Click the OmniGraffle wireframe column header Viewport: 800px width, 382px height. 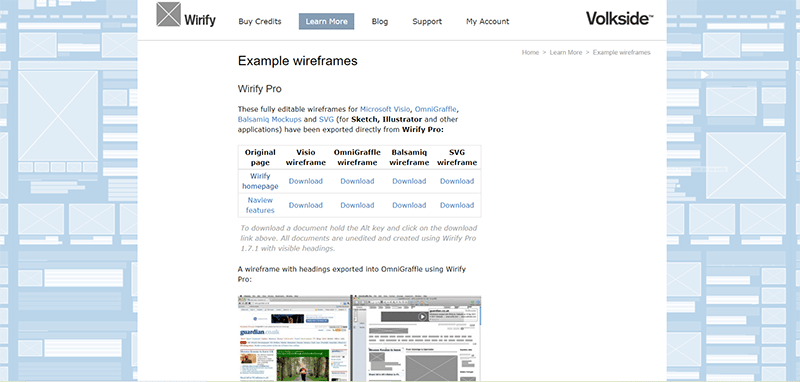357,157
